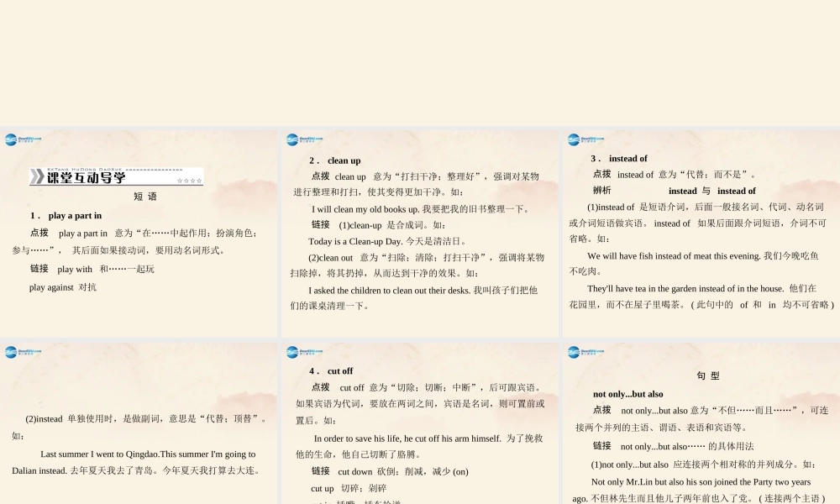The height and width of the screenshot is (504, 840).
Task: Click the globe emblem inside the DearEDU watermark
Action: 12,139
